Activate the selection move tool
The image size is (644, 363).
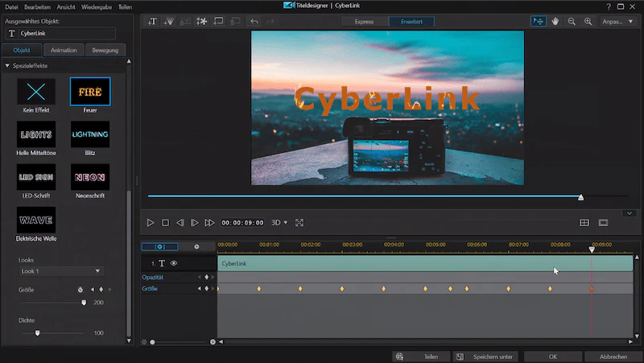[538, 22]
